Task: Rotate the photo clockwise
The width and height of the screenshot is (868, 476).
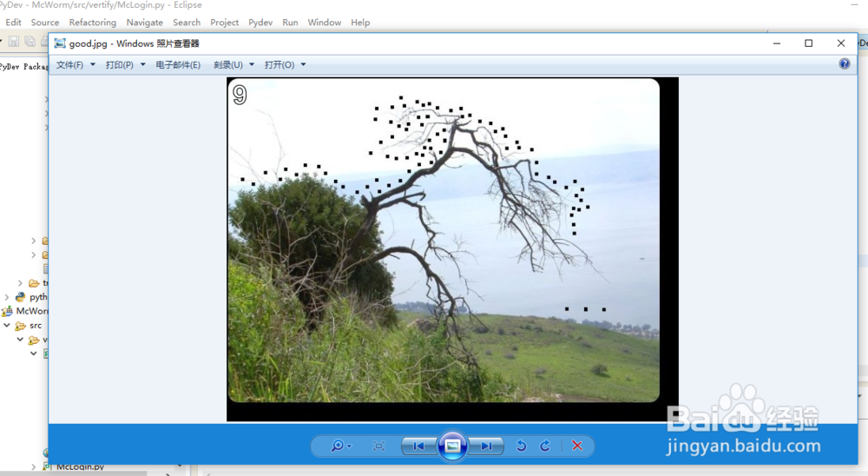Action: (x=545, y=446)
